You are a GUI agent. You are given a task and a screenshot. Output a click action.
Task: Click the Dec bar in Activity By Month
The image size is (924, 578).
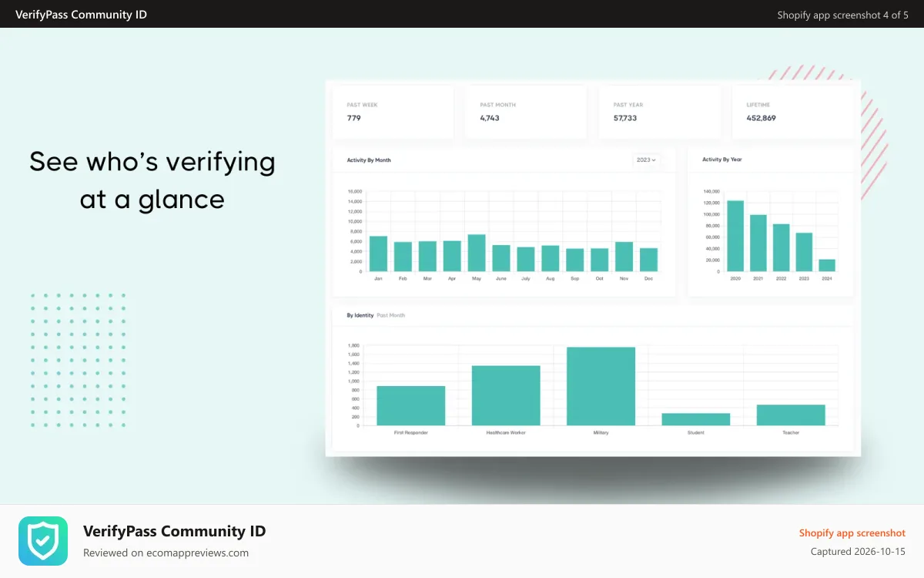tap(648, 260)
